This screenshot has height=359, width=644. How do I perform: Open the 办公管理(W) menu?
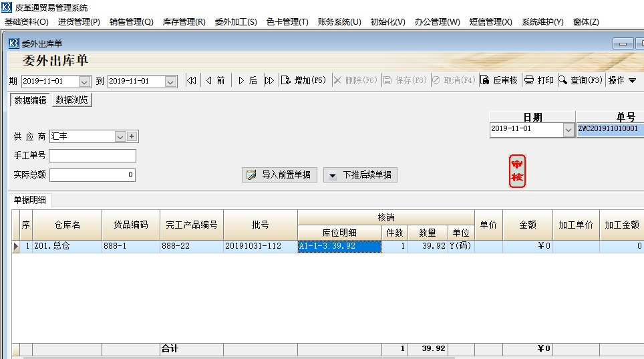click(437, 22)
